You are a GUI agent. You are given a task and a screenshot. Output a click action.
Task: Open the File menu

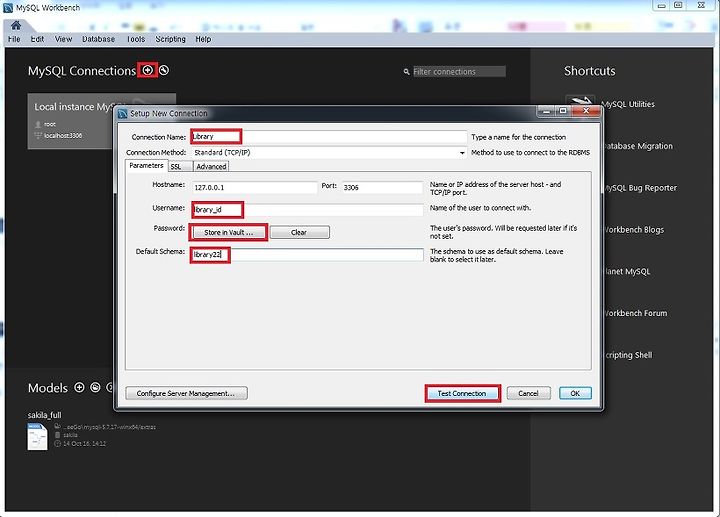pos(14,39)
